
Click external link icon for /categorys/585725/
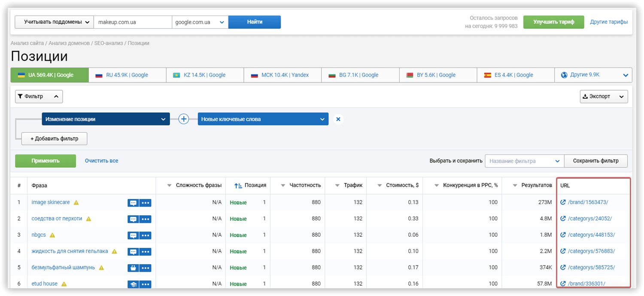[x=563, y=268]
